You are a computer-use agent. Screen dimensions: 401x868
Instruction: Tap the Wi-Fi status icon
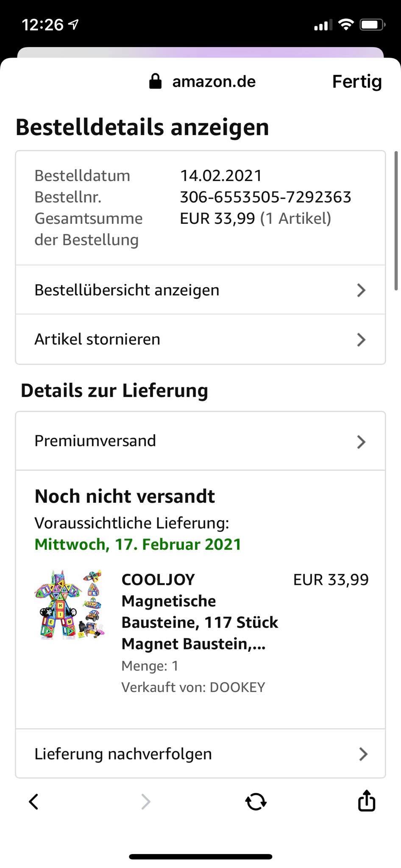tap(346, 25)
